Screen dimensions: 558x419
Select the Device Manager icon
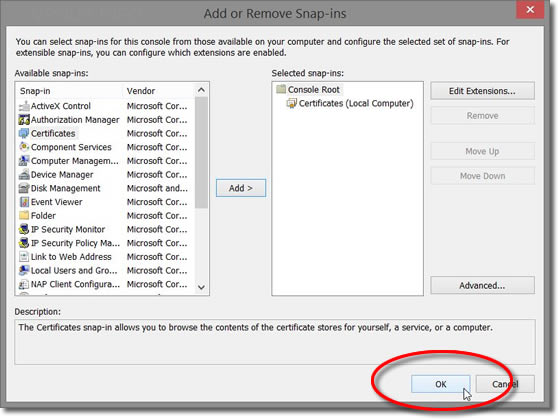click(24, 174)
